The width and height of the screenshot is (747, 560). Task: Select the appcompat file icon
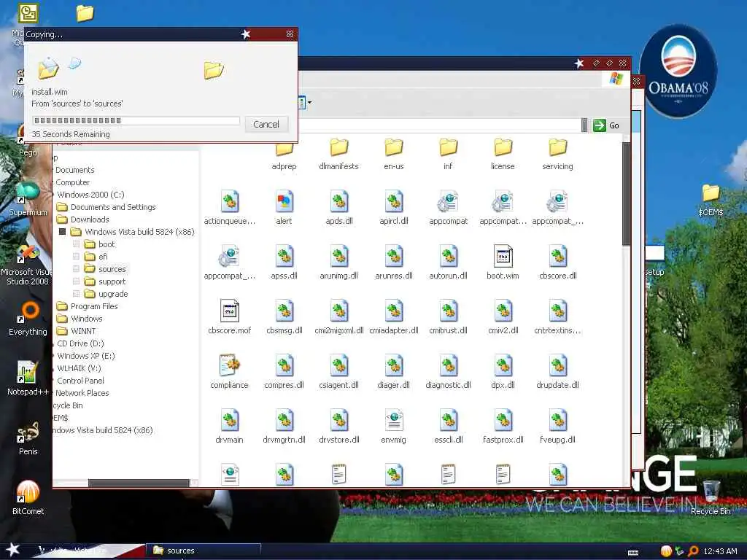point(449,208)
